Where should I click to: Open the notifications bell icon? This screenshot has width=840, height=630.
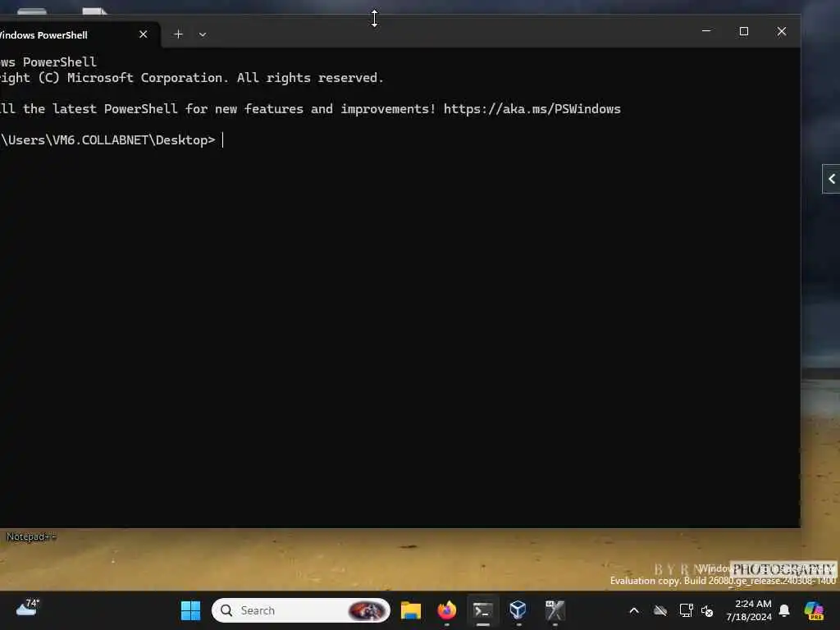pos(784,610)
